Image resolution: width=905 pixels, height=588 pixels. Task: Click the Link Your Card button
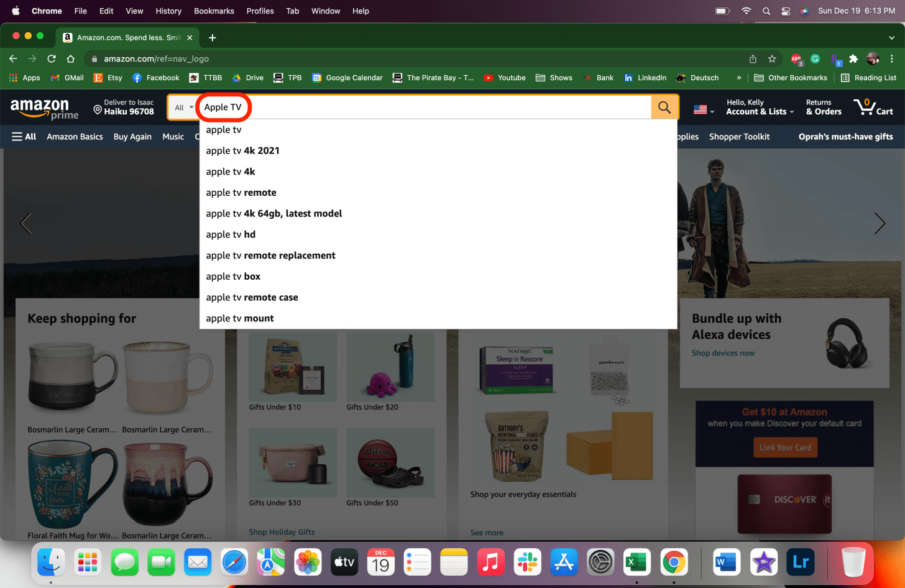(785, 448)
